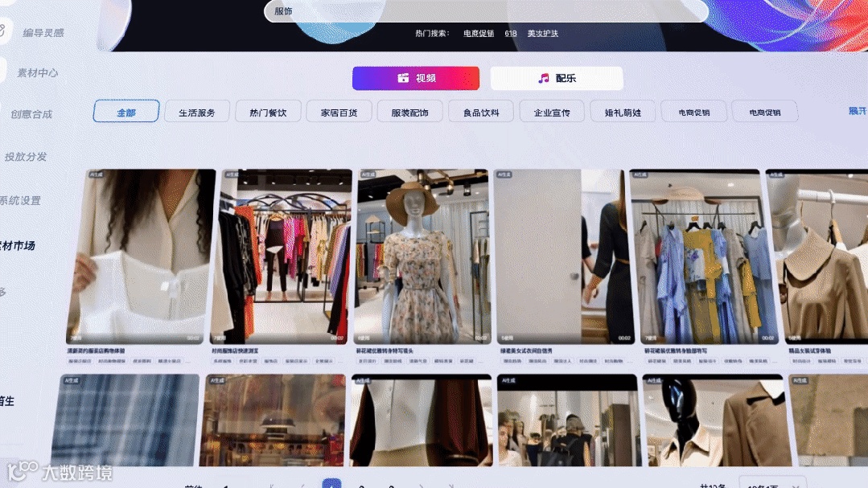
Task: Select the 生活服务 category filter
Action: click(x=196, y=111)
